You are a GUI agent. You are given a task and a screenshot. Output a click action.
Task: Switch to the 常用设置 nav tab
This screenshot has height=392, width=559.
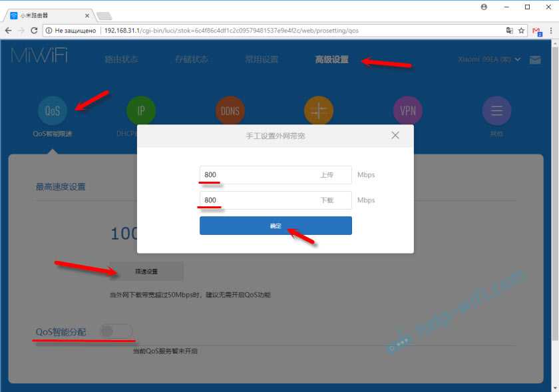tap(262, 59)
